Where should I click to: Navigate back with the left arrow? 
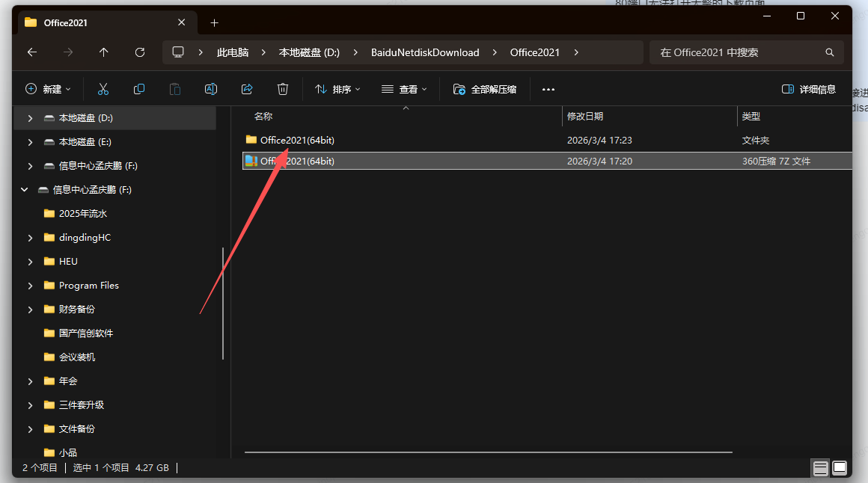point(31,52)
